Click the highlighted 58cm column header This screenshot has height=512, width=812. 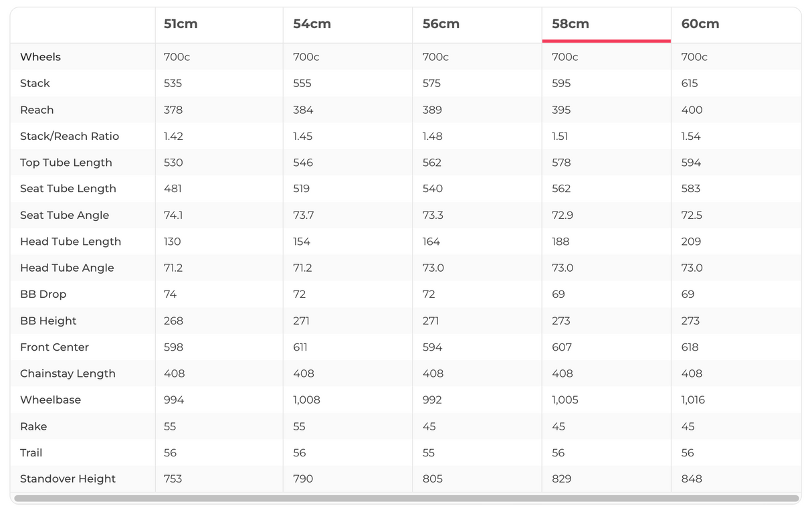coord(571,24)
